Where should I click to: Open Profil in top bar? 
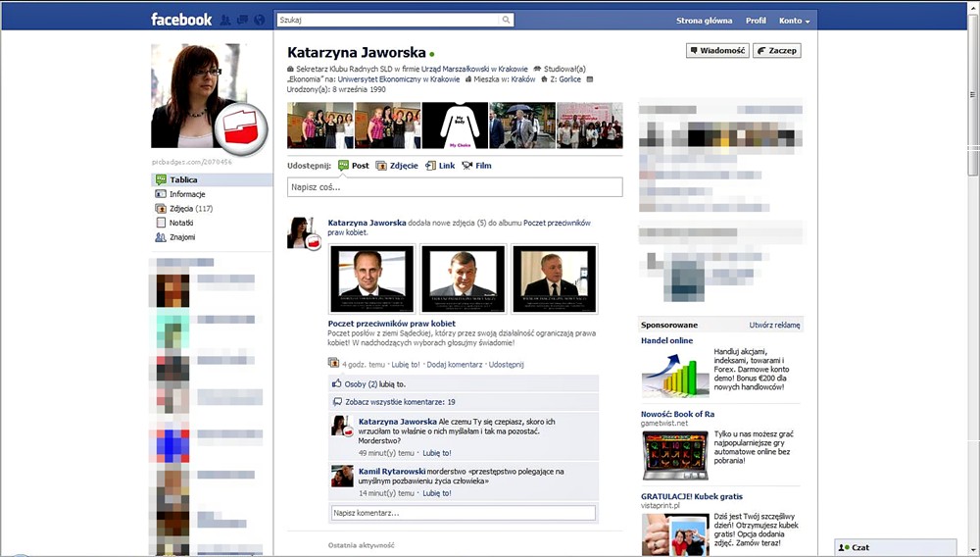coord(756,21)
